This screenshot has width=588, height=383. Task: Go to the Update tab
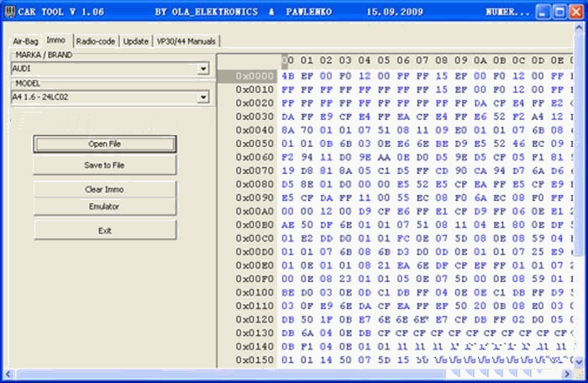pyautogui.click(x=136, y=41)
